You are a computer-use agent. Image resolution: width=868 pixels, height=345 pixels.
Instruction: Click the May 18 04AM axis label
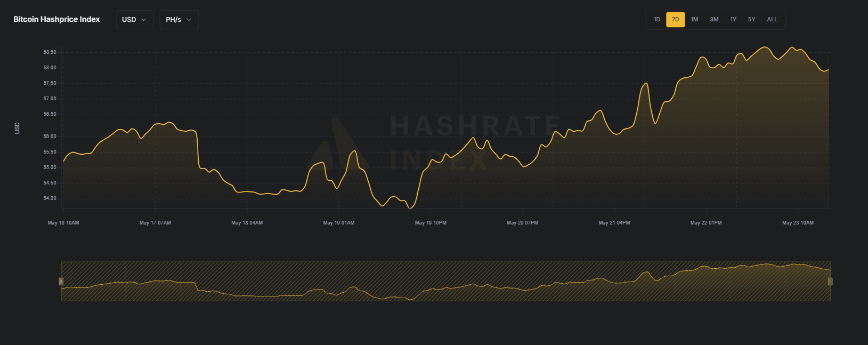pyautogui.click(x=247, y=223)
